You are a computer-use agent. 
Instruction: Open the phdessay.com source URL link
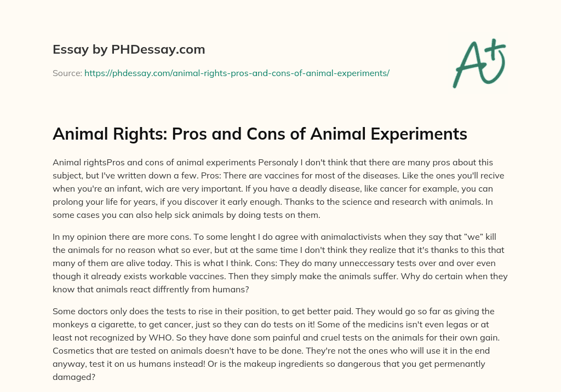click(237, 73)
